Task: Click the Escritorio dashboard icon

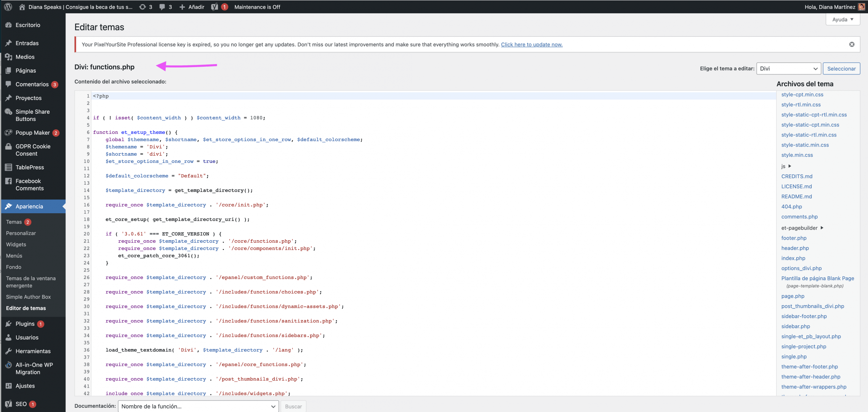Action: click(x=8, y=25)
